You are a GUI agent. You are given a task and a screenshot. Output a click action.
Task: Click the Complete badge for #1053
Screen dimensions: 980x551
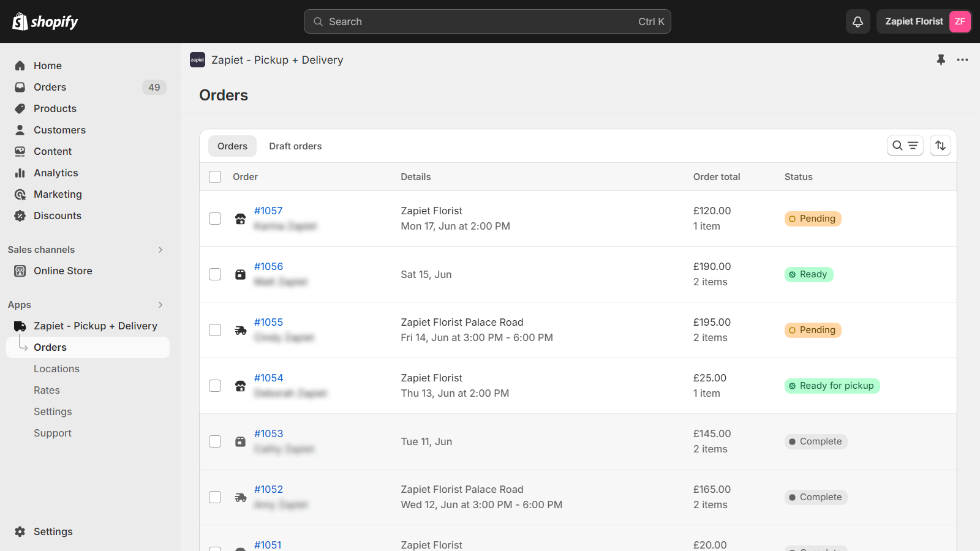coord(816,441)
